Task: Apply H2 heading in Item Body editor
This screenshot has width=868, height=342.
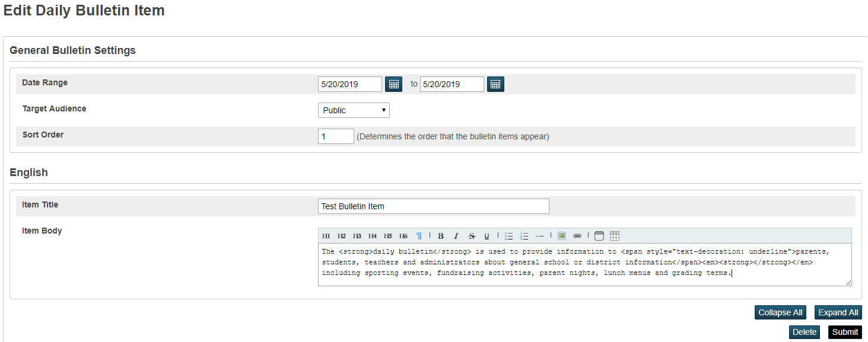Action: [x=342, y=236]
